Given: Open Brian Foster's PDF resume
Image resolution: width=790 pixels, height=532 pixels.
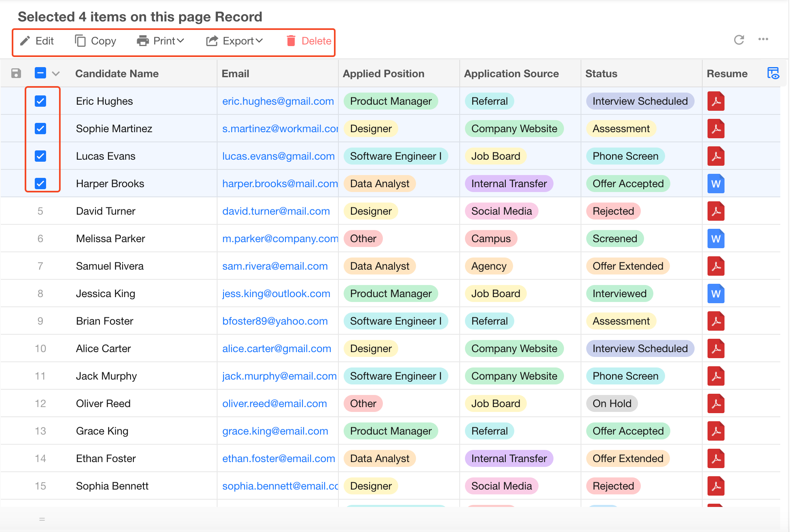Looking at the screenshot, I should click(716, 321).
